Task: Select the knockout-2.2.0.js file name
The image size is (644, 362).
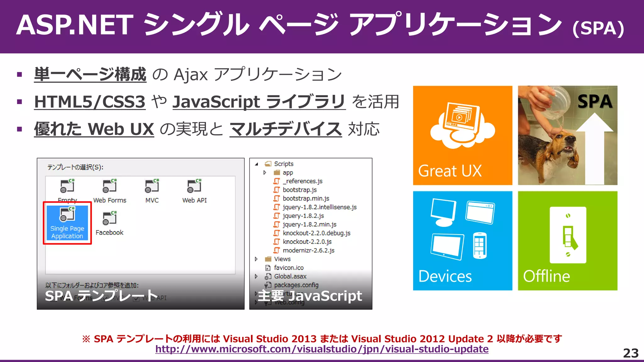Action: coord(307,242)
